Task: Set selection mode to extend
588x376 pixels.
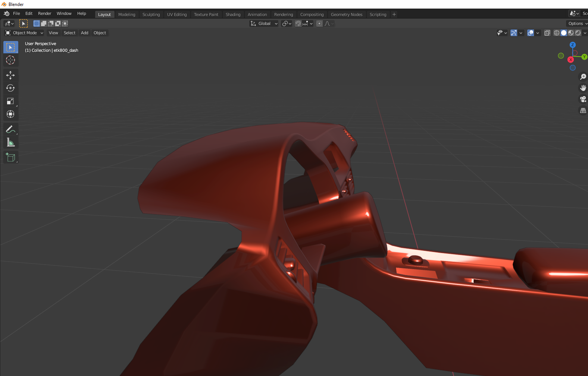Action: (x=44, y=23)
